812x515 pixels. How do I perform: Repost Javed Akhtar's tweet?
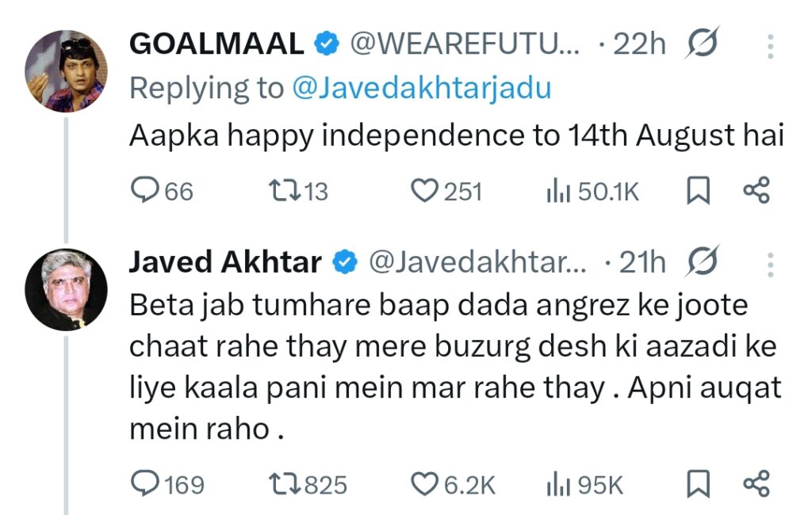click(x=283, y=484)
